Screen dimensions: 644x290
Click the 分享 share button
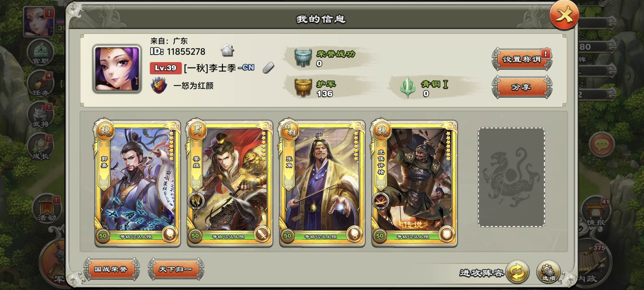pyautogui.click(x=522, y=87)
